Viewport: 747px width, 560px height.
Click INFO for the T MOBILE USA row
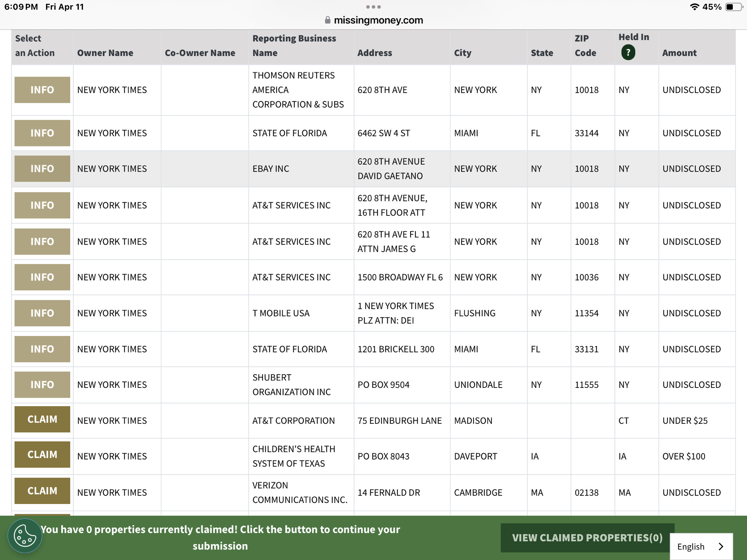point(42,313)
